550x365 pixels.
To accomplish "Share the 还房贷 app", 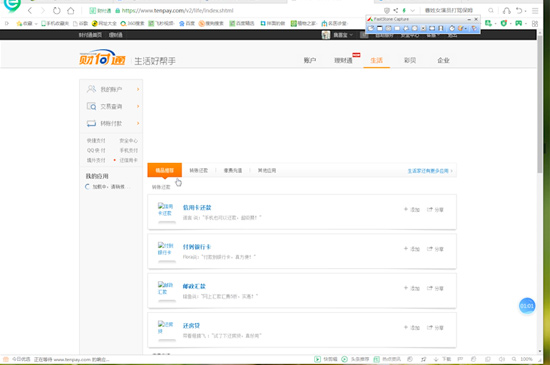I will pyautogui.click(x=435, y=327).
